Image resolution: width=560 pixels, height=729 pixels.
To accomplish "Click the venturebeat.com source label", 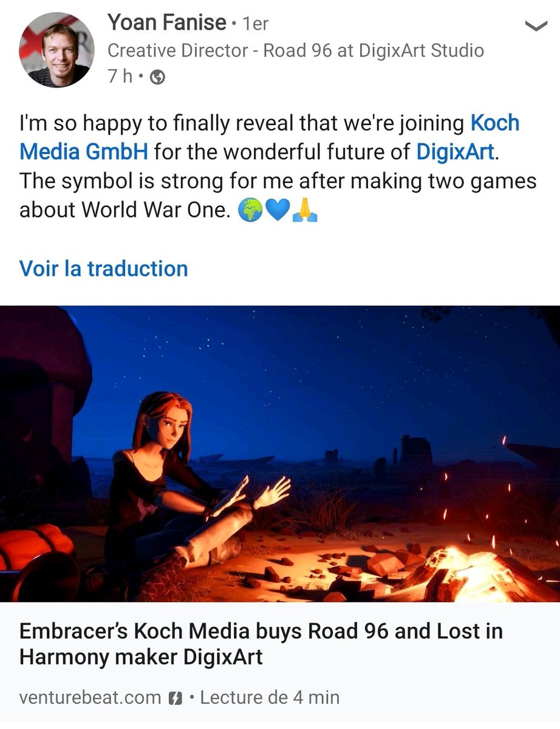I will click(x=90, y=697).
